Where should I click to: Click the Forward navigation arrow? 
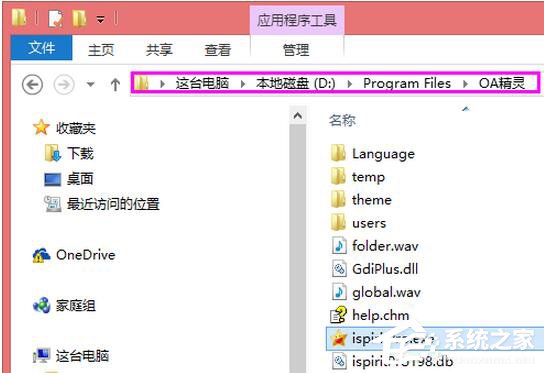(64, 84)
